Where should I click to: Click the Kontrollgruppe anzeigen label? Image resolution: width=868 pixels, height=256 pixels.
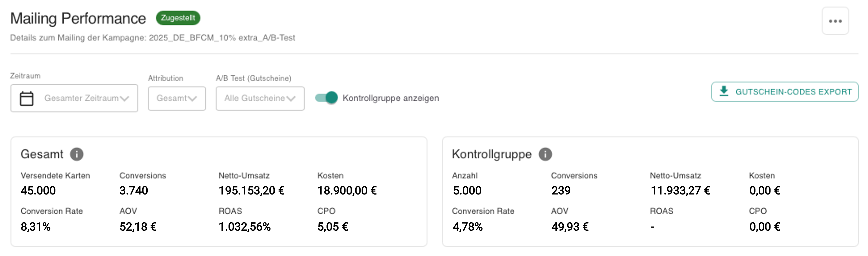point(390,98)
